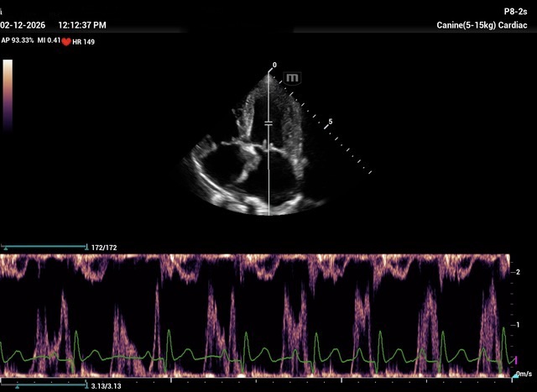Click the cyan baseline marker beside 0m/s
537x392 pixels.
tap(514, 374)
